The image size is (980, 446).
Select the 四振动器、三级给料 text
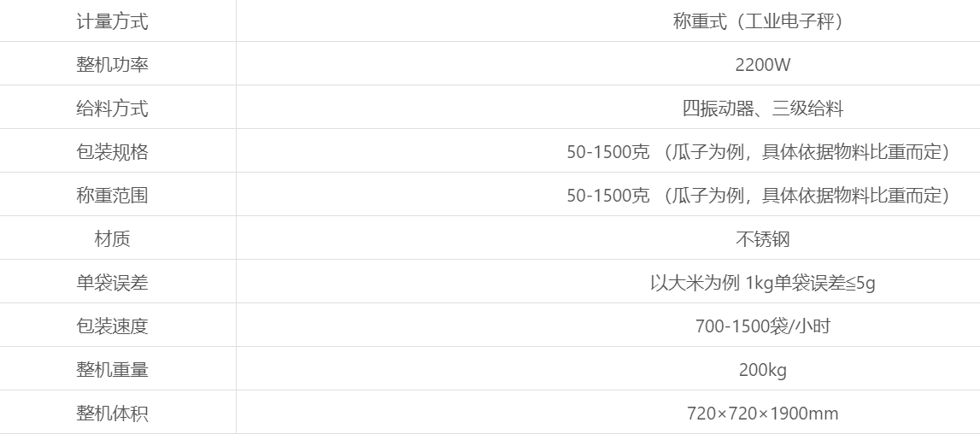coord(762,108)
